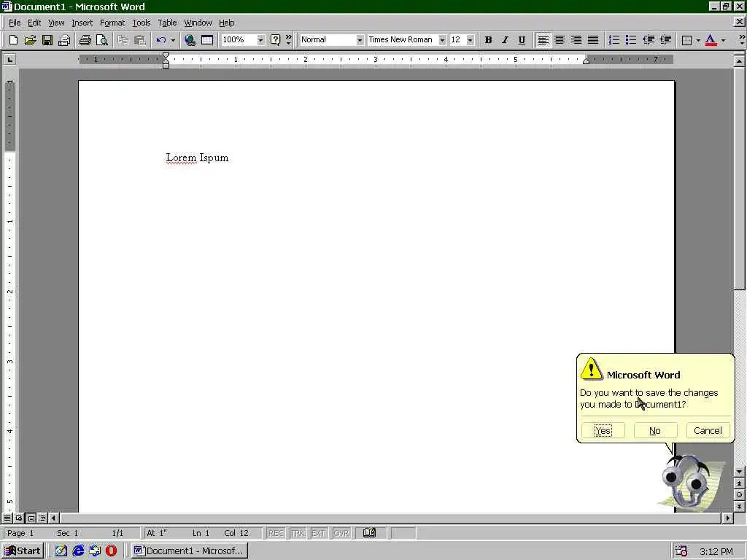The image size is (747, 560).
Task: Toggle bold formatting
Action: [488, 40]
